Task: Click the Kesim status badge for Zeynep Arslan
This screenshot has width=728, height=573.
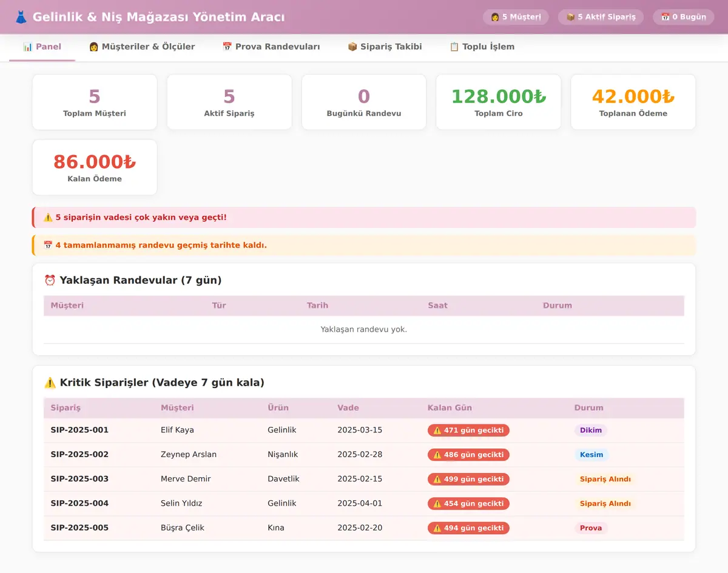Action: coord(591,455)
